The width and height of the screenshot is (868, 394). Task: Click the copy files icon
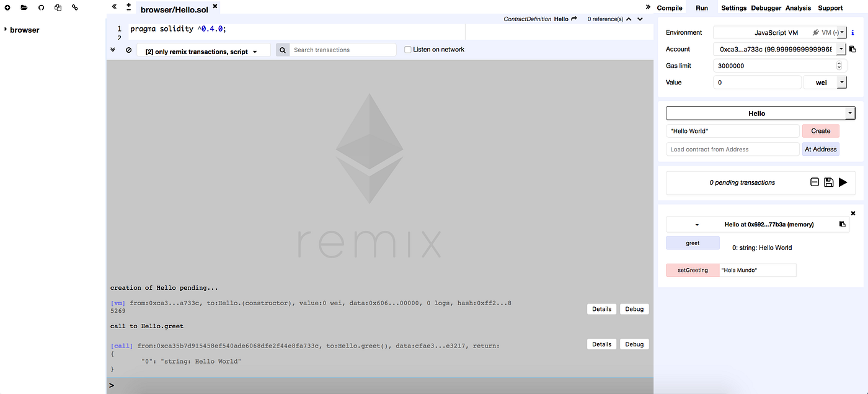click(x=58, y=7)
